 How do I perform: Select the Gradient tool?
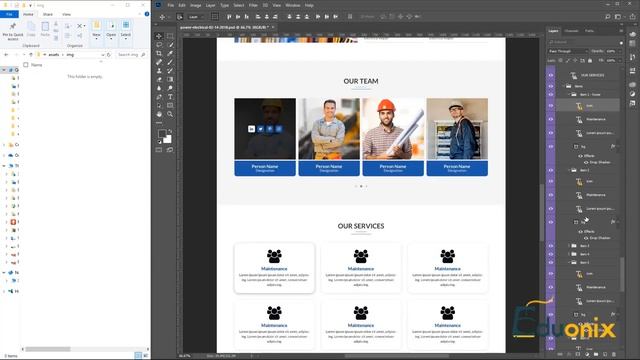(170, 80)
